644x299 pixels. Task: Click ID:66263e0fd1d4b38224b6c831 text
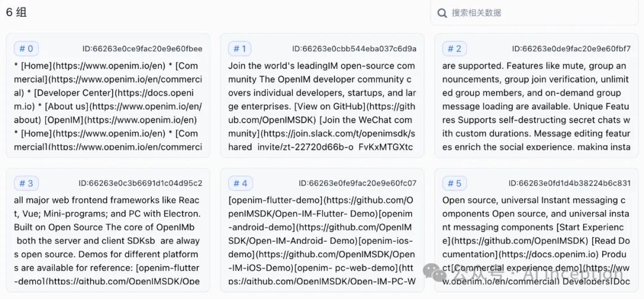pos(569,183)
